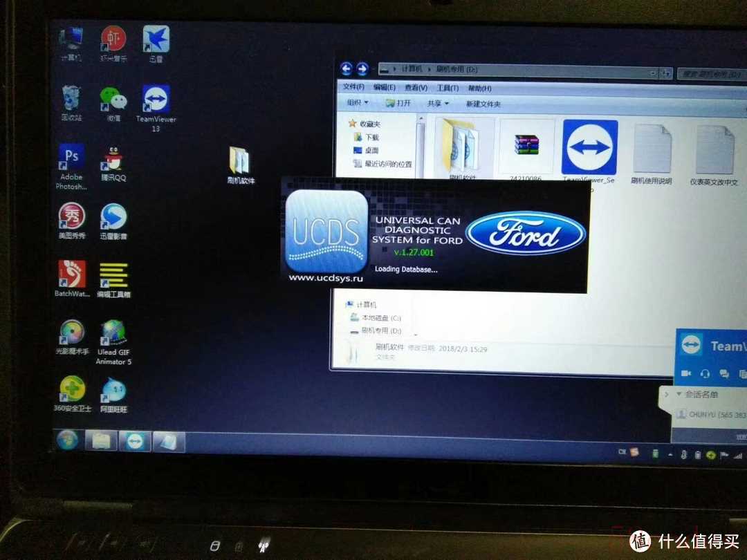Open chat in the TeamViewer panel

(724, 373)
